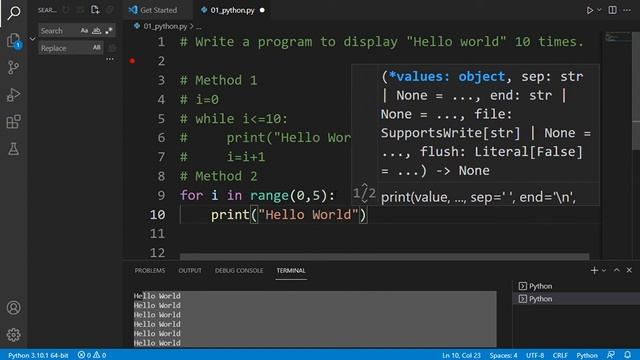The height and width of the screenshot is (360, 640).
Task: Close the terminal panel
Action: coord(629,270)
